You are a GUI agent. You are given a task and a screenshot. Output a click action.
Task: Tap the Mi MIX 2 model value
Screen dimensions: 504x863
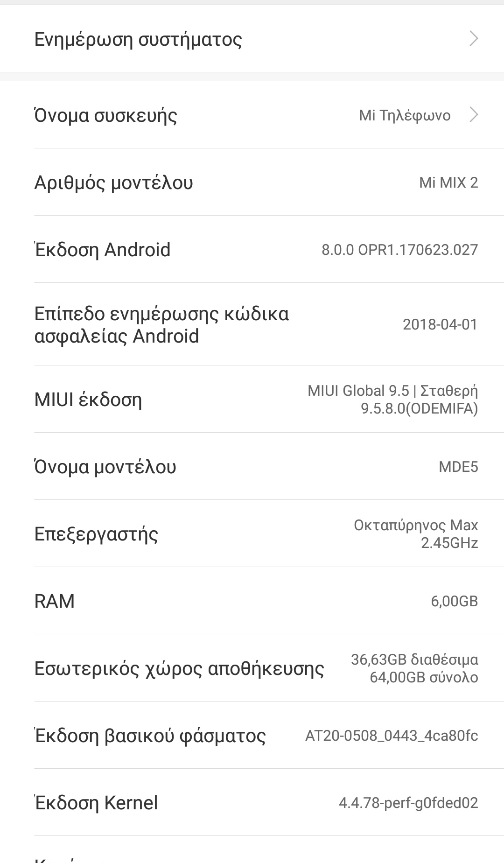coord(448,182)
